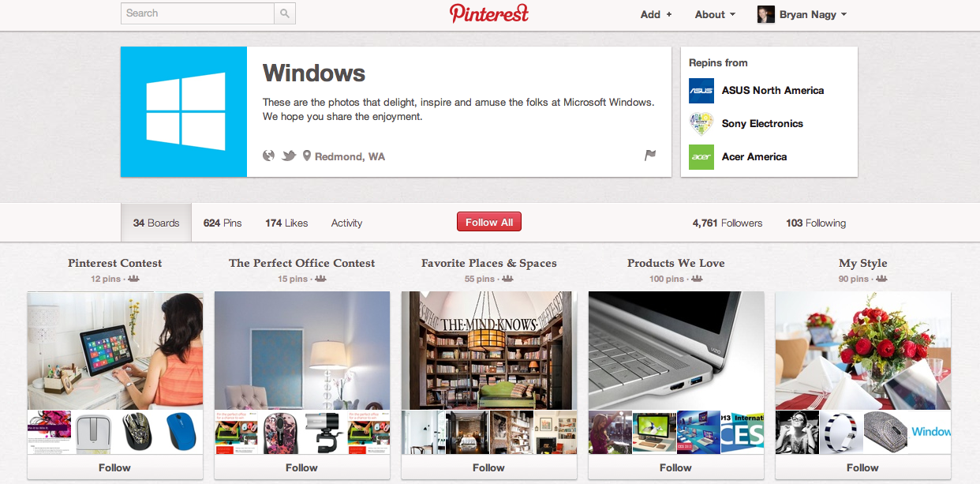Open the About dropdown menu
This screenshot has width=980, height=484.
pyautogui.click(x=715, y=14)
